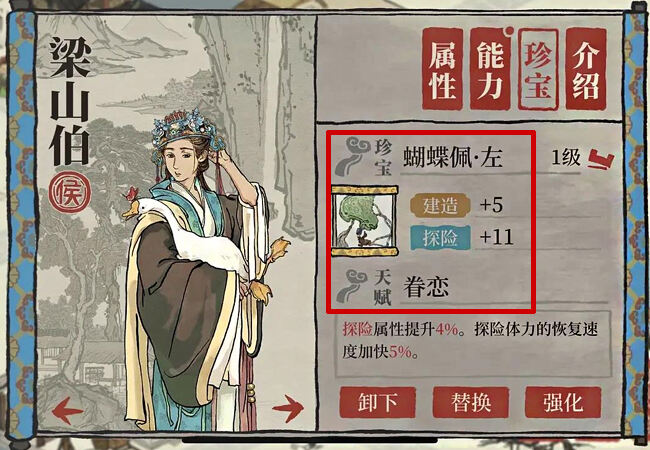This screenshot has height=450, width=650.
Task: Click the 探险 attribute tag
Action: [x=440, y=238]
